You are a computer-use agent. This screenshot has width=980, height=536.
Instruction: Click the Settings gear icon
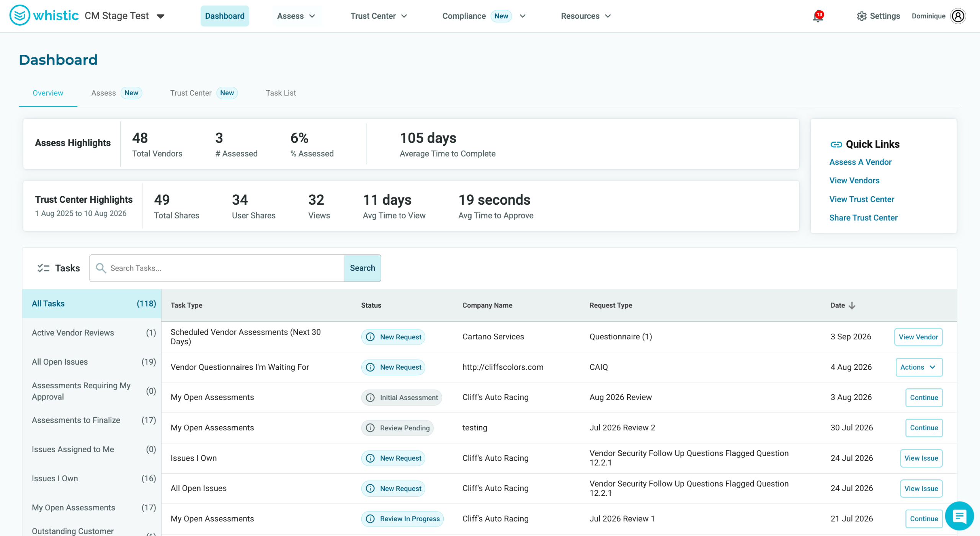point(861,16)
